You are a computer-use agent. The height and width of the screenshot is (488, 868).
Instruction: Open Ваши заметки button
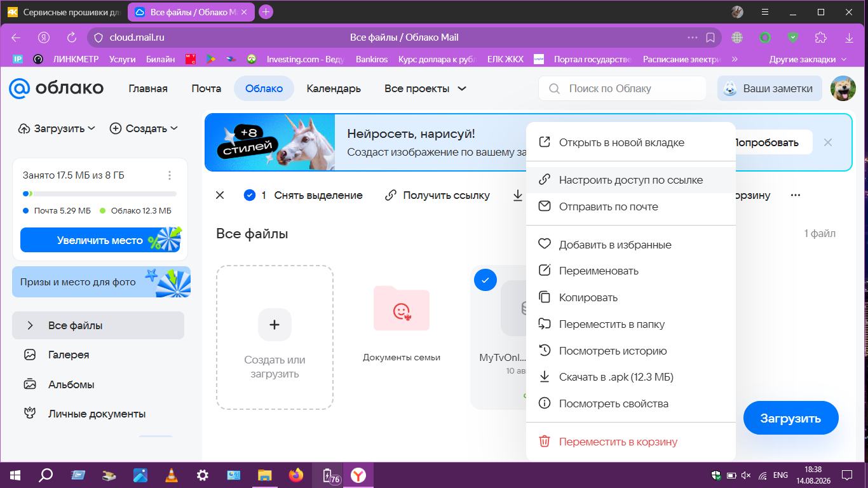pyautogui.click(x=770, y=88)
